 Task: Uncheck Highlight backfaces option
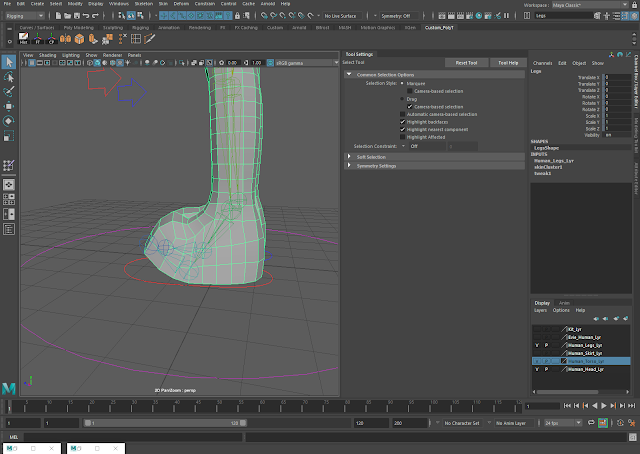pos(403,122)
